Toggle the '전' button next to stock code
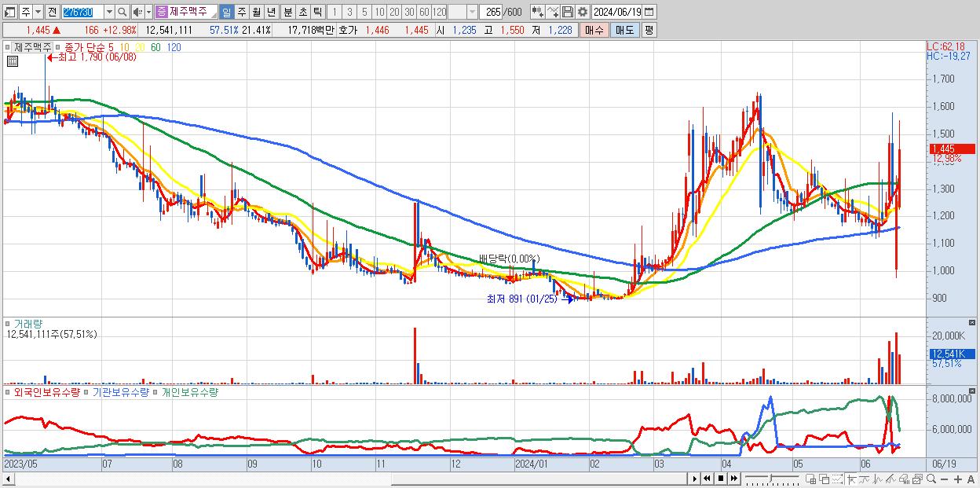The image size is (980, 488). point(52,13)
